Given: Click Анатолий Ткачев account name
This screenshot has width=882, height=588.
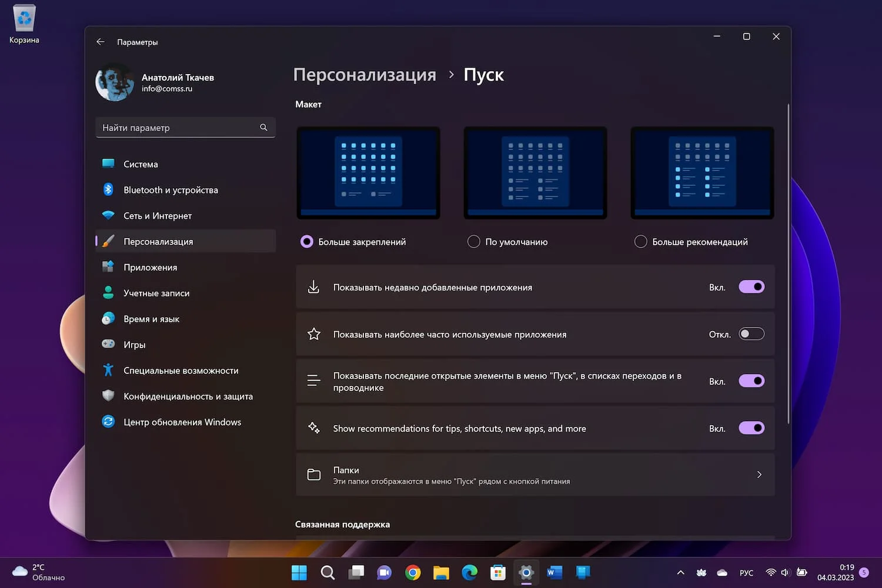Looking at the screenshot, I should coord(178,78).
